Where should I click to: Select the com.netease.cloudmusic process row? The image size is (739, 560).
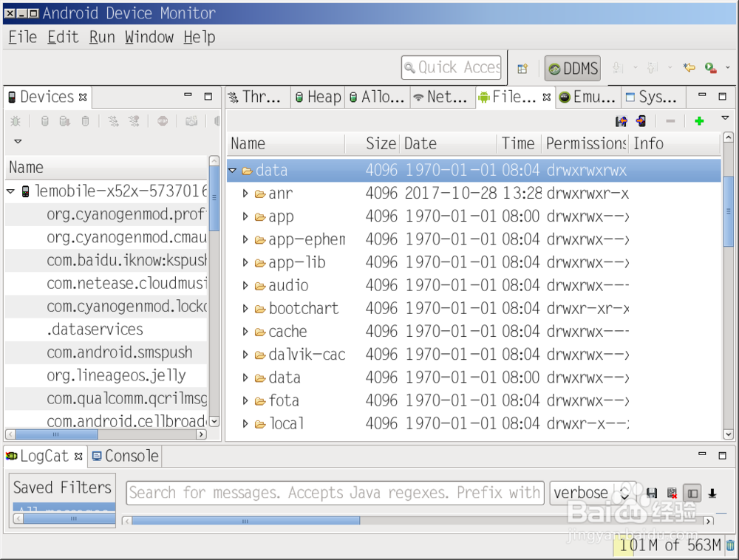[x=106, y=284]
